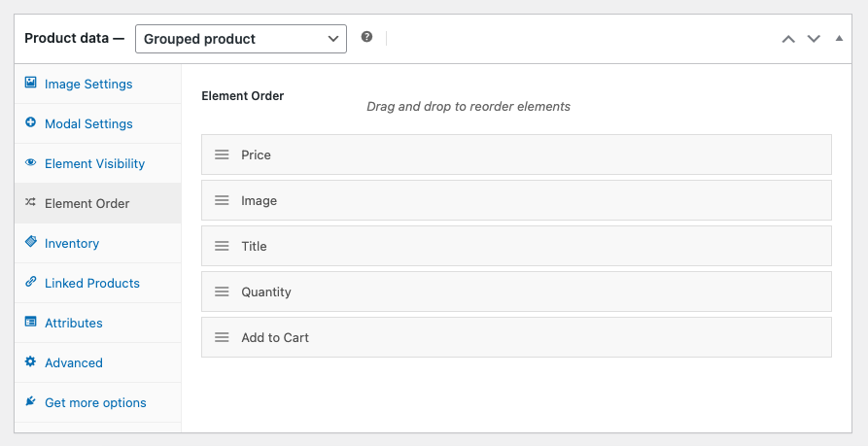Click the Advanced gear icon
Viewport: 868px width, 446px height.
pos(30,362)
